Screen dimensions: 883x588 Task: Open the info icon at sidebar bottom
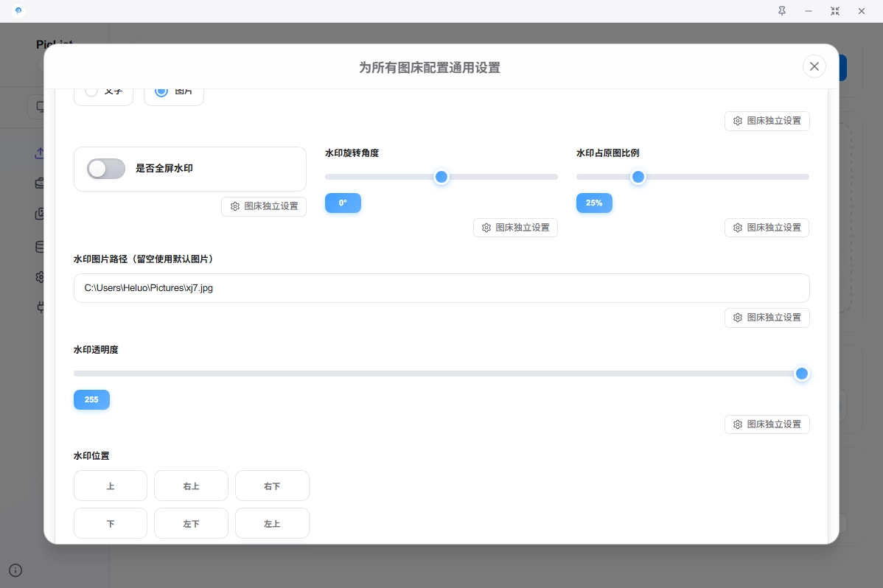point(15,570)
